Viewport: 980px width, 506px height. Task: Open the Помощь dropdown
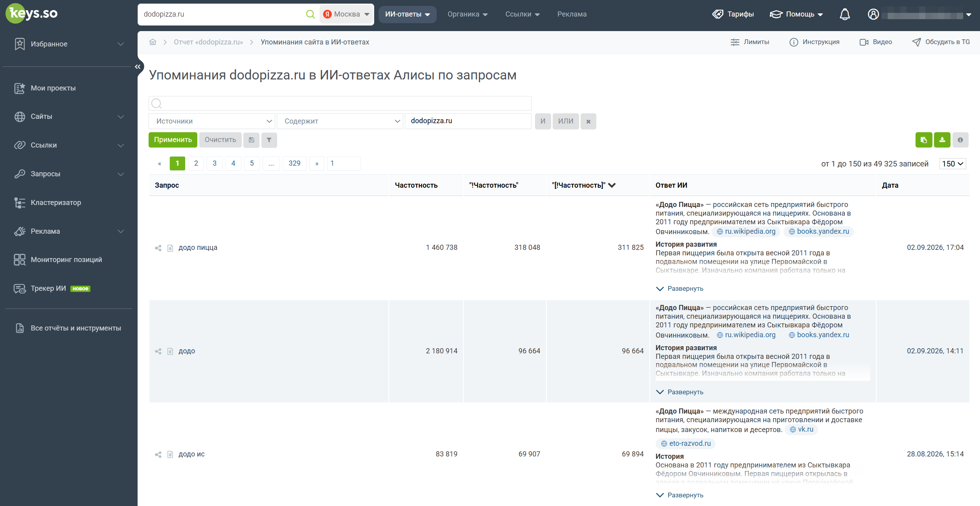796,14
